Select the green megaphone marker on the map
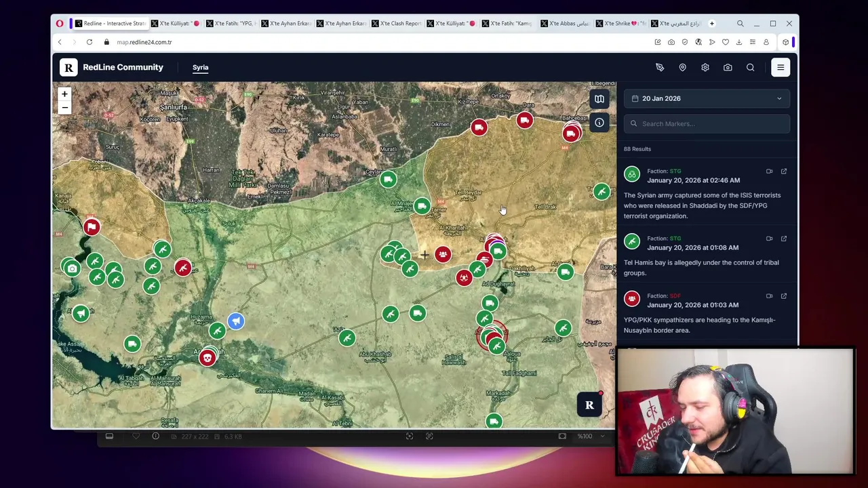Image resolution: width=868 pixels, height=488 pixels. coord(81,312)
